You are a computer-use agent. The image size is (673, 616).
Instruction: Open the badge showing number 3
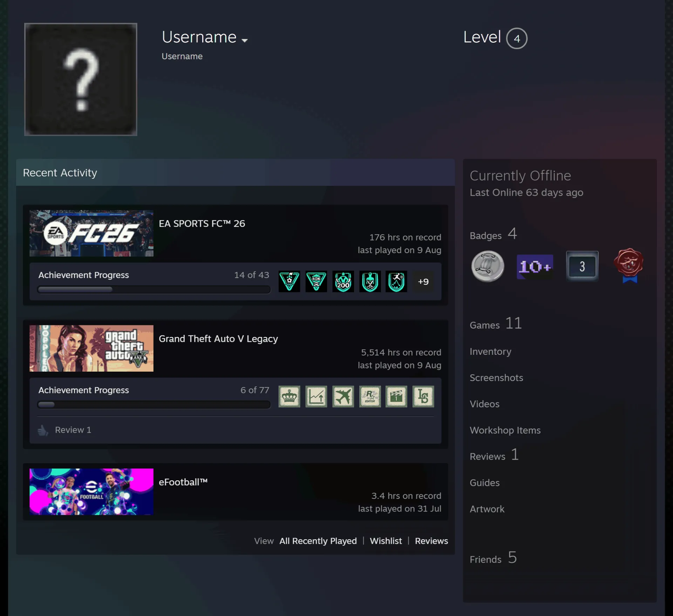(x=582, y=266)
